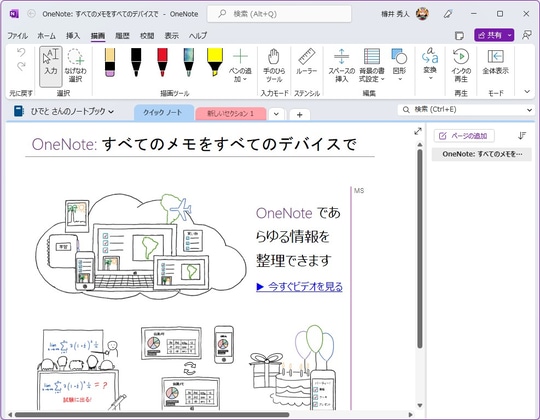Click the Undo arrow icon
The width and height of the screenshot is (540, 420).
point(21,53)
